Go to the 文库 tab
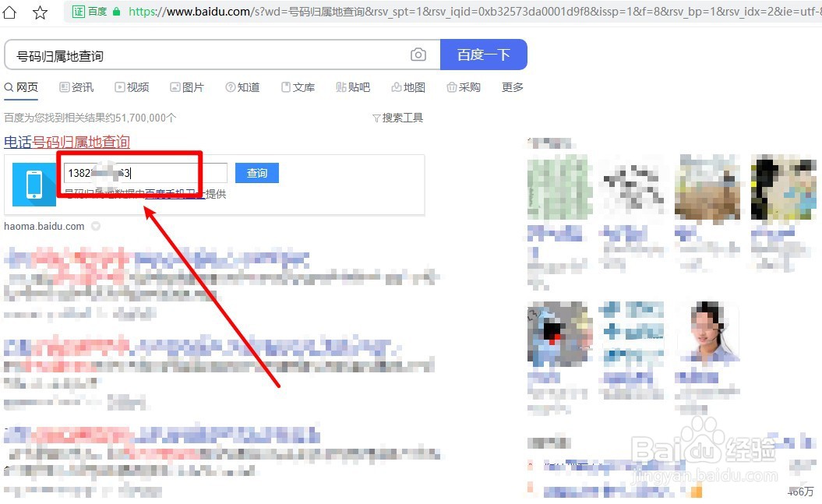Screen dimensions: 822x504 pos(298,87)
